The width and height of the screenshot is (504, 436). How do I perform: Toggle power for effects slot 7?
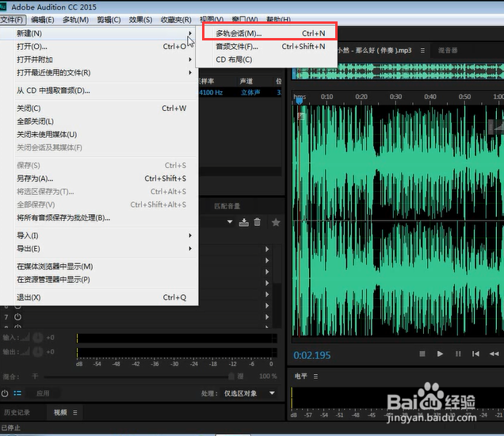[18, 317]
